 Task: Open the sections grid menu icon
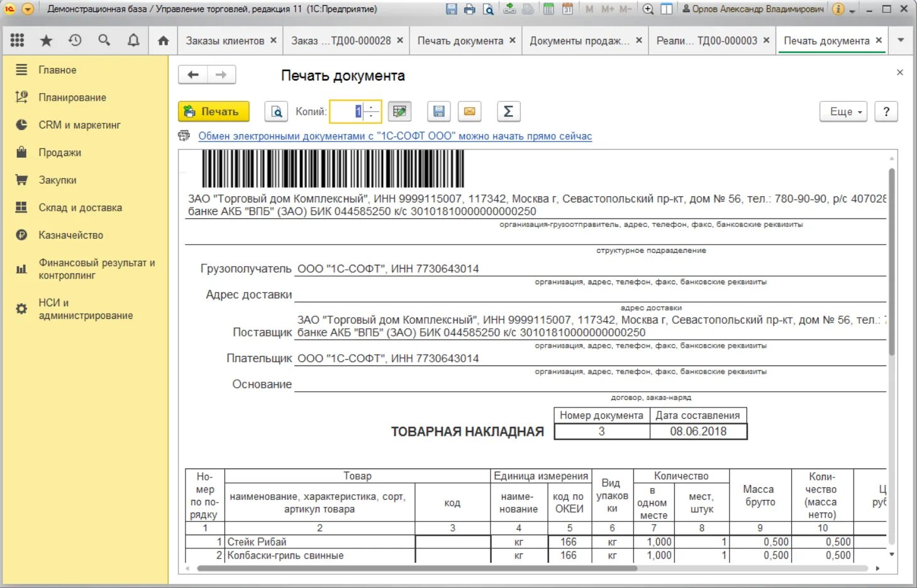[x=17, y=40]
